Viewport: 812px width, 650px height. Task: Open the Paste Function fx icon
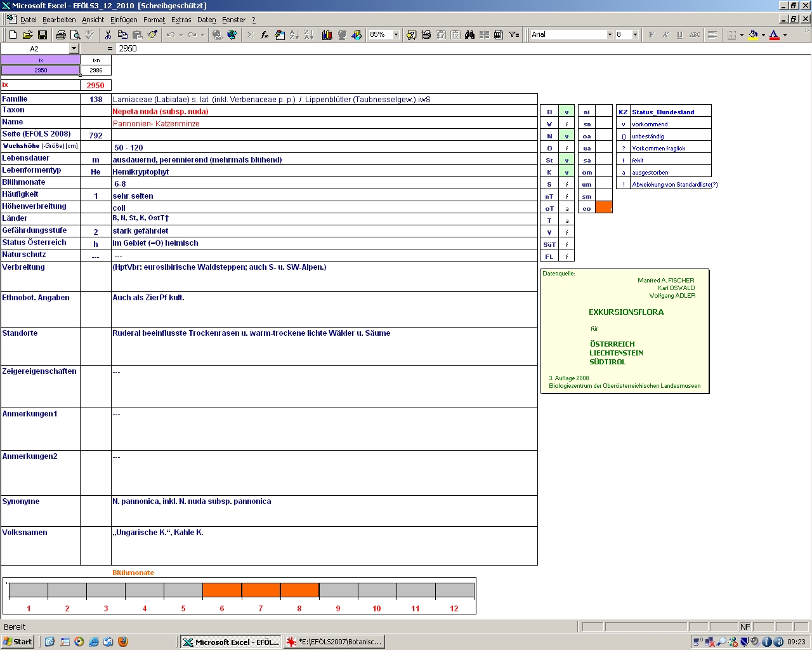click(x=265, y=35)
